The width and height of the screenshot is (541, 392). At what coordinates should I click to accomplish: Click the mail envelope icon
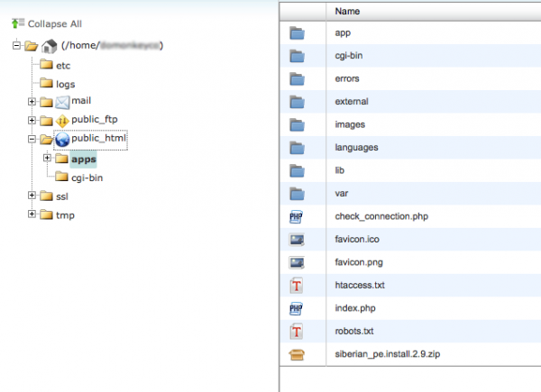pos(62,102)
